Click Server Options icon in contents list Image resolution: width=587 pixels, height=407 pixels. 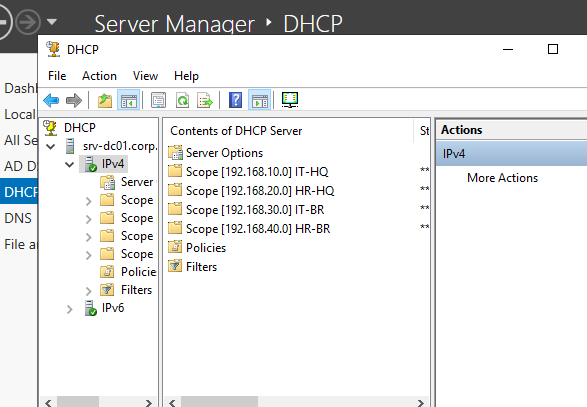click(175, 152)
